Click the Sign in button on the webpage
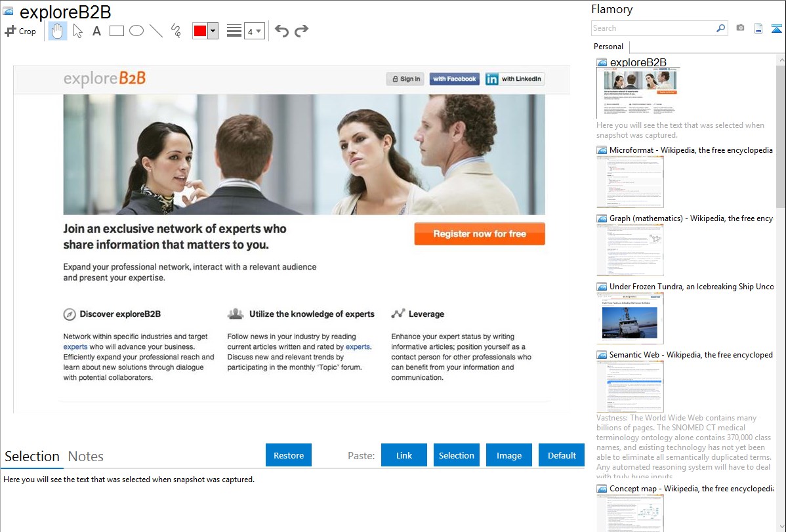Viewport: 786px width, 532px height. [406, 79]
